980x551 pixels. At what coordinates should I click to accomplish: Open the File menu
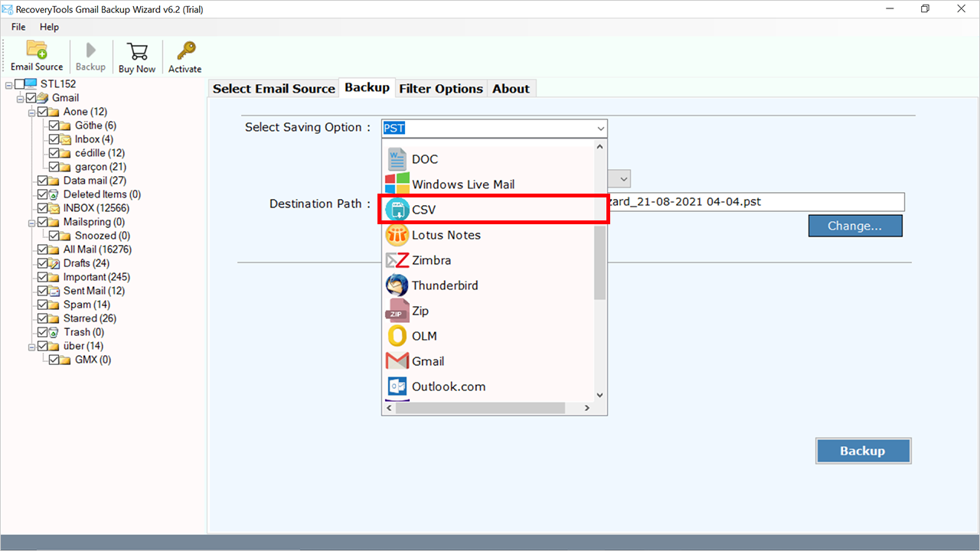[18, 26]
